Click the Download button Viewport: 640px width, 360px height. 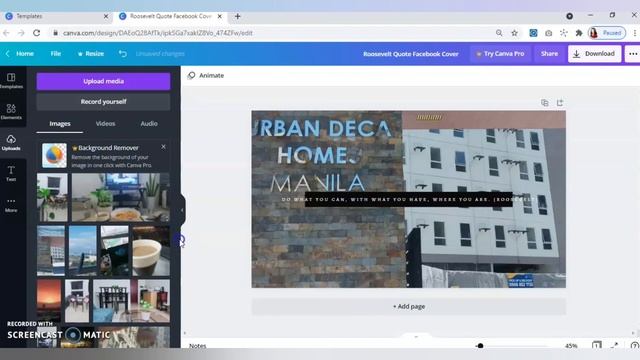(x=594, y=53)
